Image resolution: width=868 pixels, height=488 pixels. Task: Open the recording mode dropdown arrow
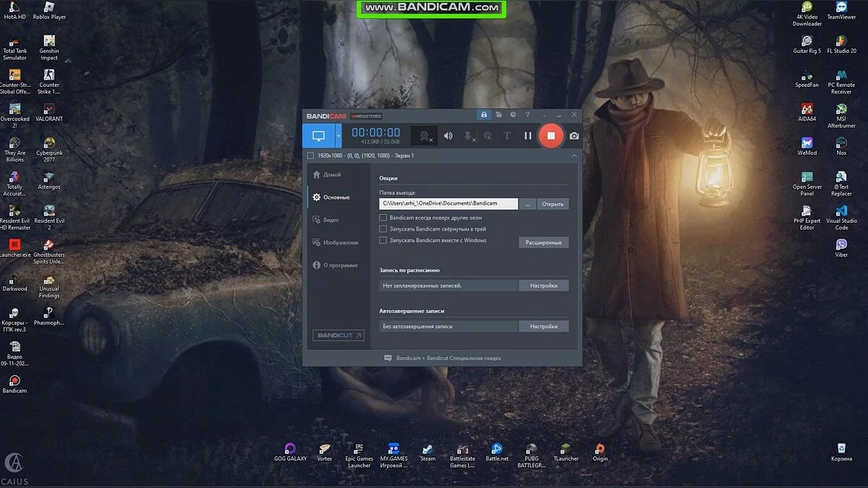339,135
